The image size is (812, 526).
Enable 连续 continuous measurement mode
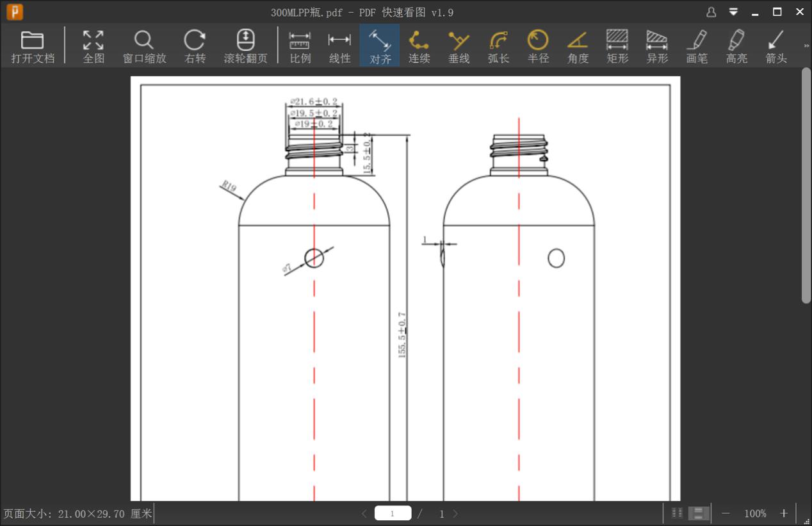pos(419,45)
